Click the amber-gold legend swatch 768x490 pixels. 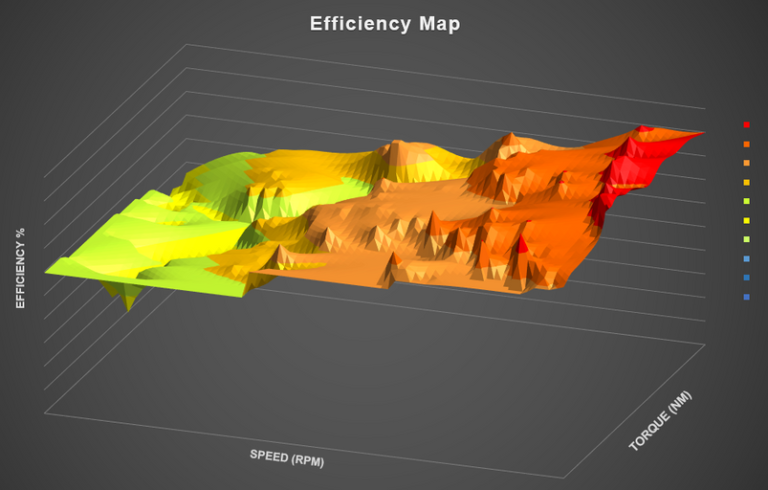[x=746, y=182]
